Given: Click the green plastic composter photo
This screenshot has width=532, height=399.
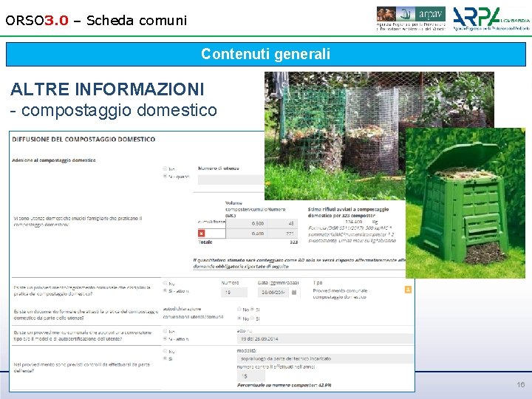Looking at the screenshot, I should tap(465, 203).
